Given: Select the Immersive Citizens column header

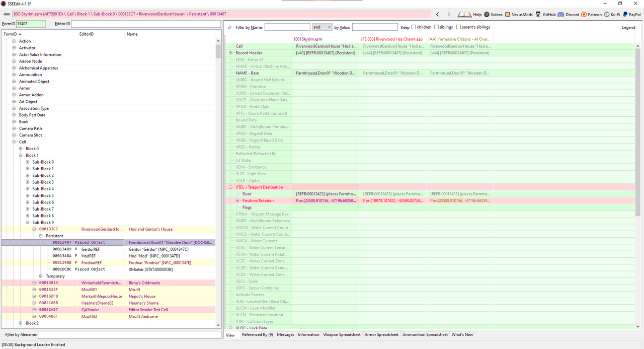Looking at the screenshot, I should 460,39.
